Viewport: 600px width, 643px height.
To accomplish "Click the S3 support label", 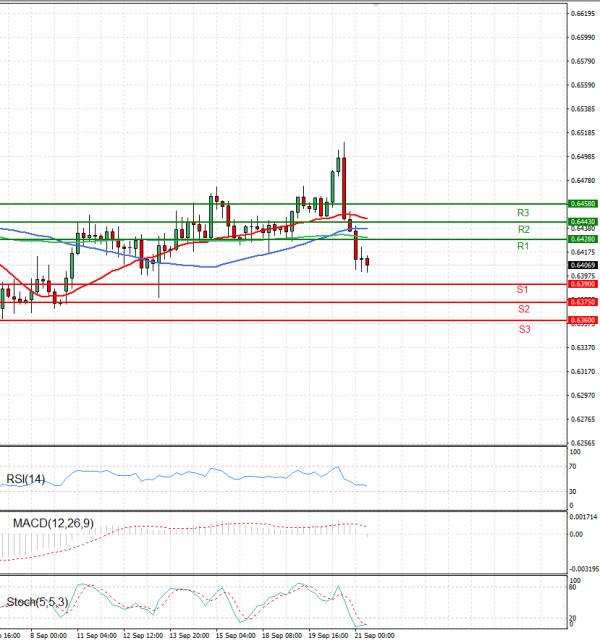I will 525,329.
